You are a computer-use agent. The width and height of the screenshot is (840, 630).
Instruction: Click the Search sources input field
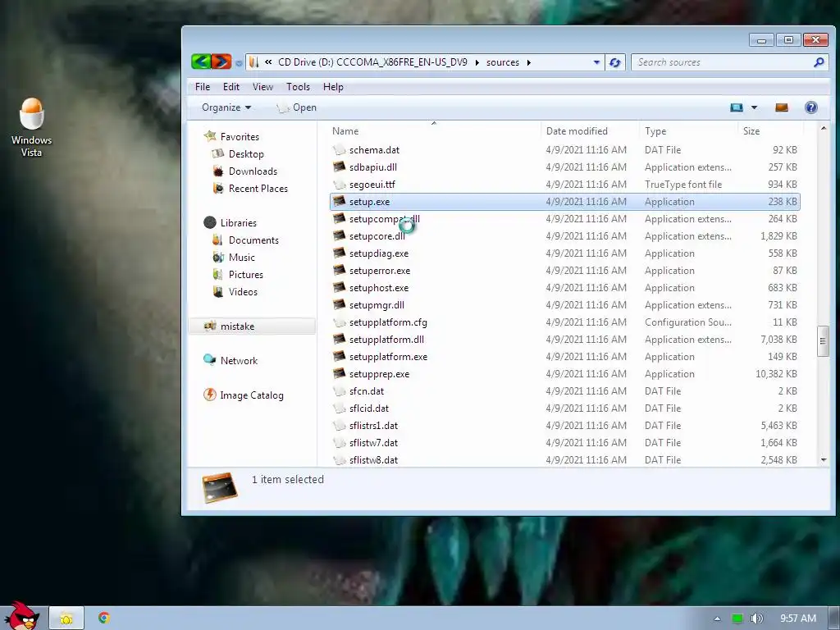[x=723, y=62]
